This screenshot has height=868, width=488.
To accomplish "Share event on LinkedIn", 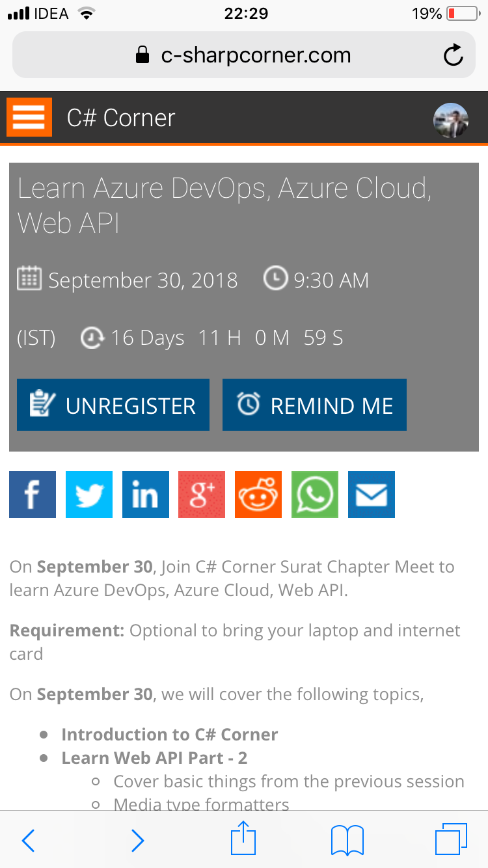I will 146,495.
